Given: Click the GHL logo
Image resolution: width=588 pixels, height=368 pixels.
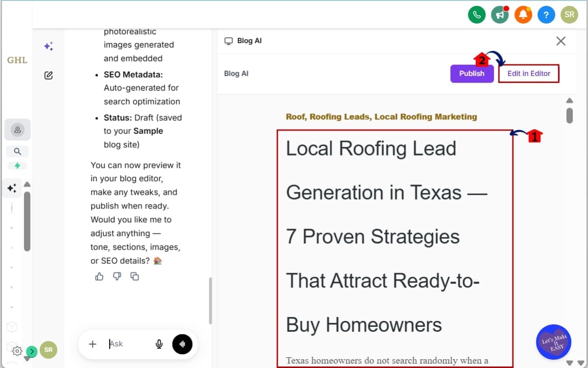Looking at the screenshot, I should (17, 60).
